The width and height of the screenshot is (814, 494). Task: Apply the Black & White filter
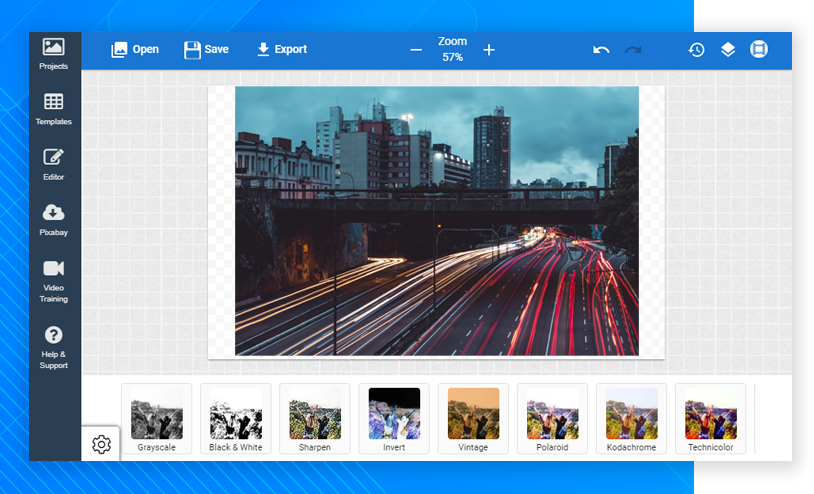[236, 419]
